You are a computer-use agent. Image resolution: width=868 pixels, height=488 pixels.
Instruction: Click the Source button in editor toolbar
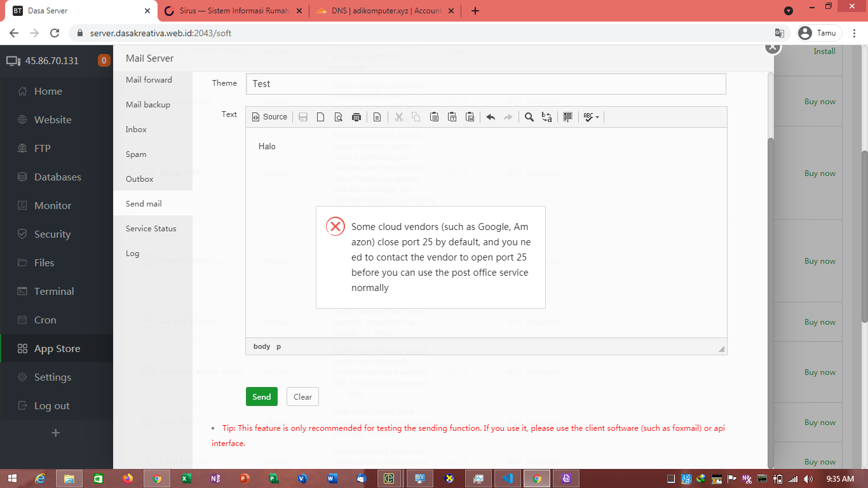point(270,117)
